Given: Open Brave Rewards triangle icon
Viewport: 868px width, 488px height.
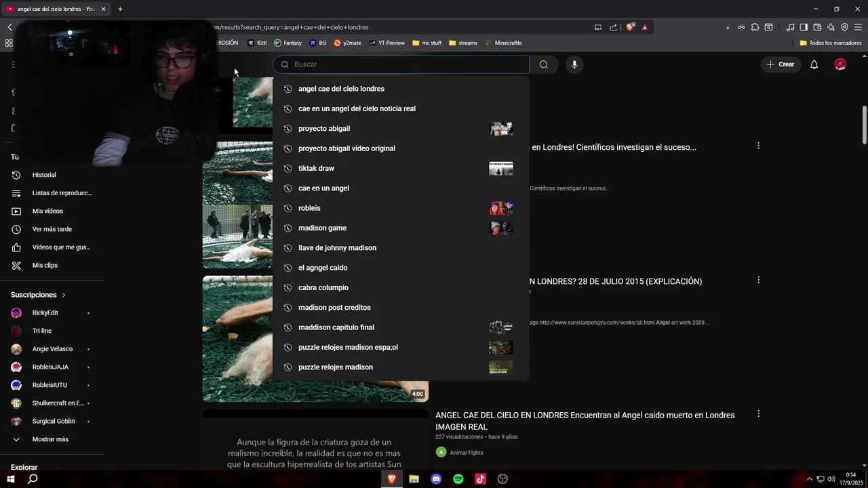Looking at the screenshot, I should (x=644, y=27).
